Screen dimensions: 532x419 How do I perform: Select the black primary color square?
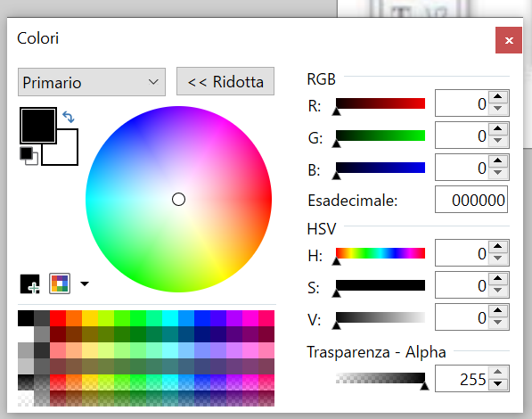[38, 126]
